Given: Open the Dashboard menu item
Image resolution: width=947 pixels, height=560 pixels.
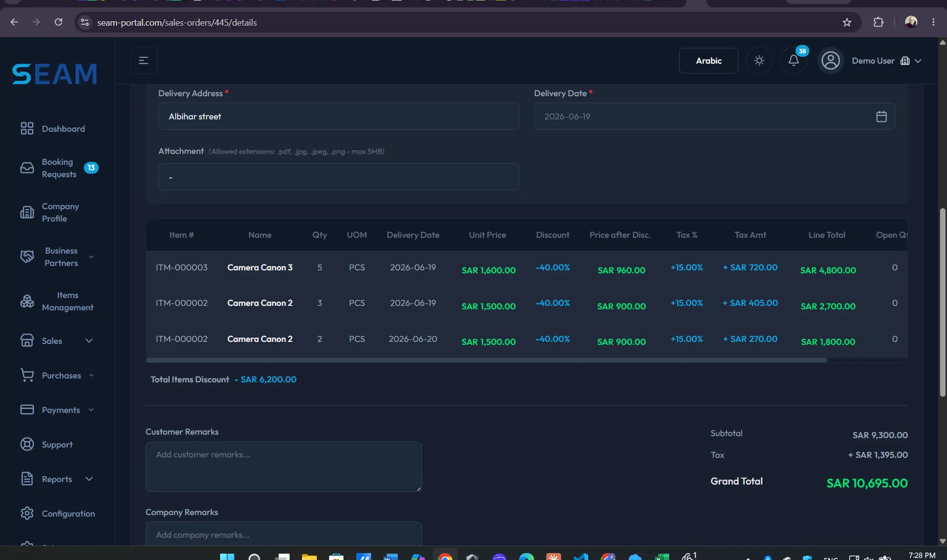Looking at the screenshot, I should pos(63,129).
